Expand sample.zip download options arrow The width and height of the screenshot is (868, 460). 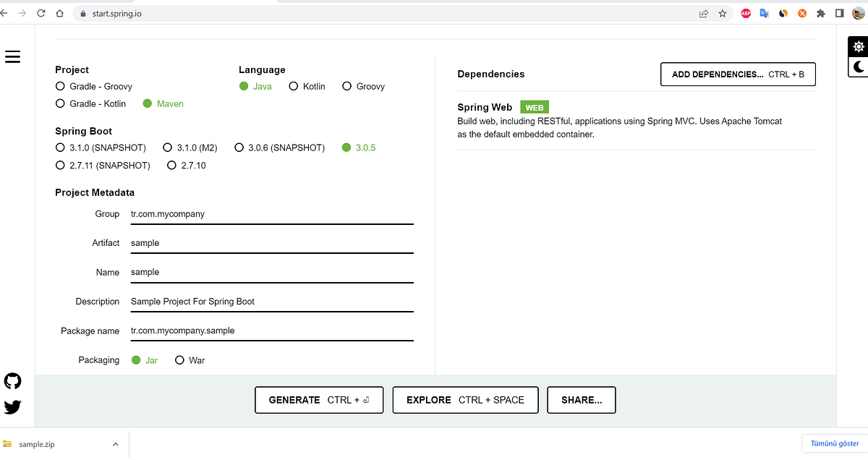pos(114,444)
